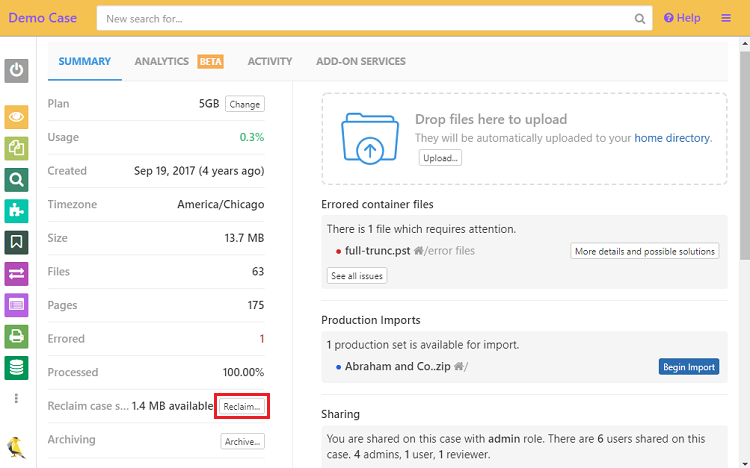This screenshot has width=750, height=468.
Task: Click the magnifier search icon in sidebar
Action: point(17,180)
